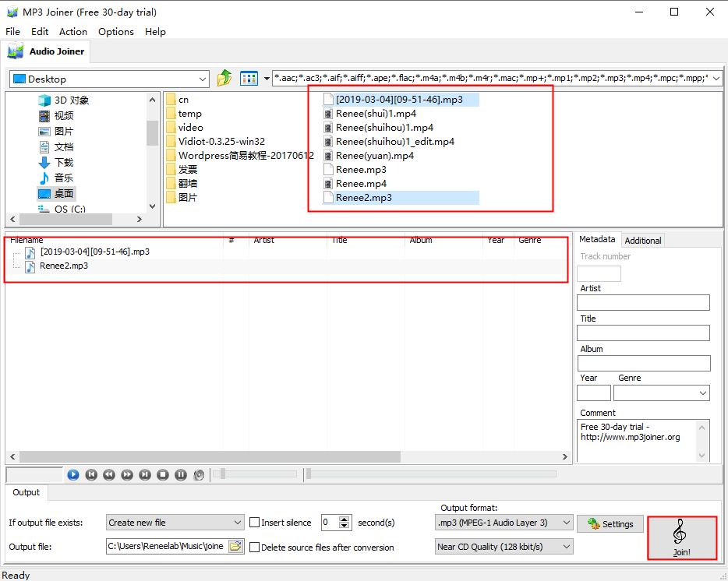Image resolution: width=728 pixels, height=581 pixels.
Task: Select the 文档 folder in tree
Action: click(56, 147)
